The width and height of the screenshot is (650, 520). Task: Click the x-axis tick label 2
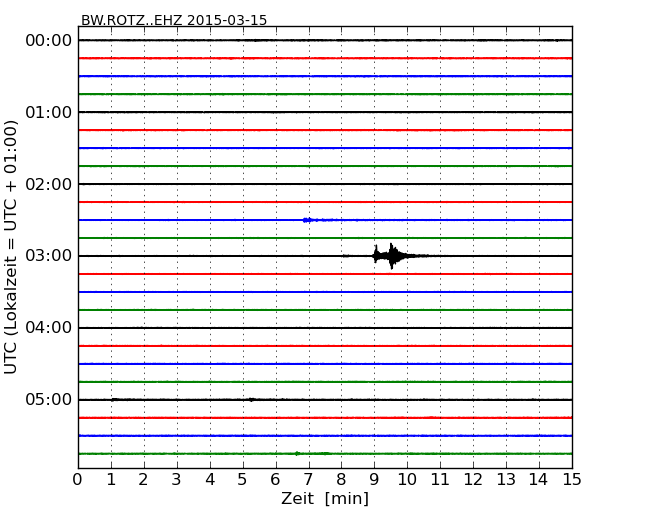(143, 480)
